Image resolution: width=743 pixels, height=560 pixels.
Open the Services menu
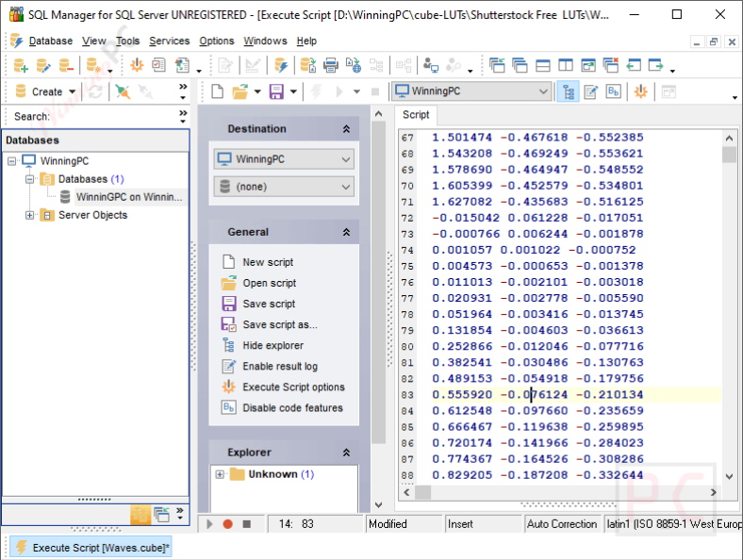point(169,41)
